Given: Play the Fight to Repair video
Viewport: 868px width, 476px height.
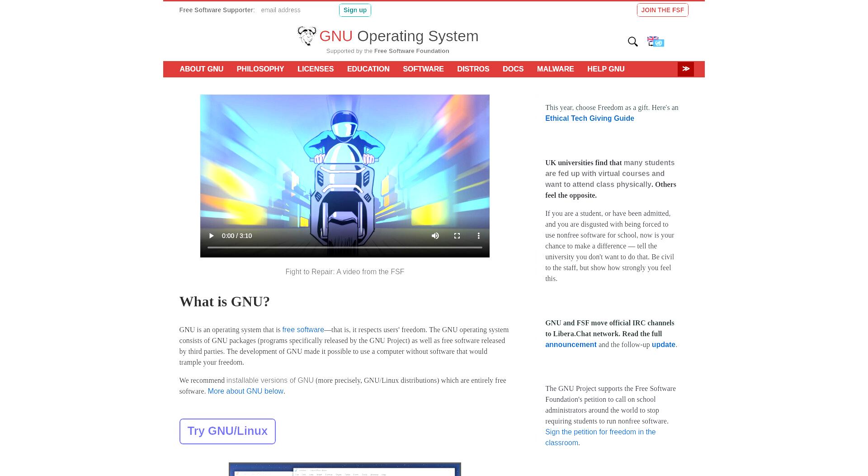Looking at the screenshot, I should pos(211,236).
